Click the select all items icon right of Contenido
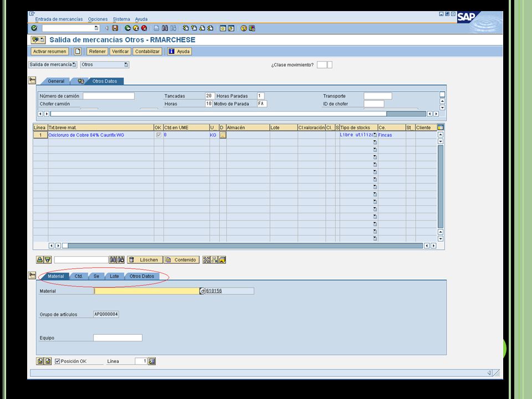This screenshot has width=532, height=399. click(206, 260)
